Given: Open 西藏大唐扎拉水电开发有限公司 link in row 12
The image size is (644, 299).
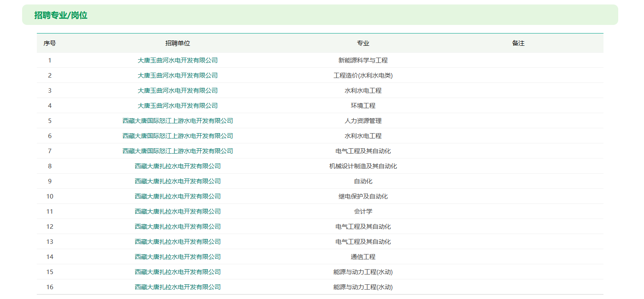Looking at the screenshot, I should pyautogui.click(x=178, y=227).
